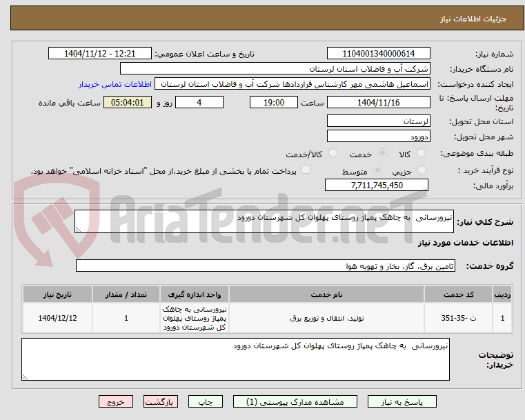The width and height of the screenshot is (525, 420).
Task: Click the buyer name field شرکت آب و فاضلاب
Action: 275,69
